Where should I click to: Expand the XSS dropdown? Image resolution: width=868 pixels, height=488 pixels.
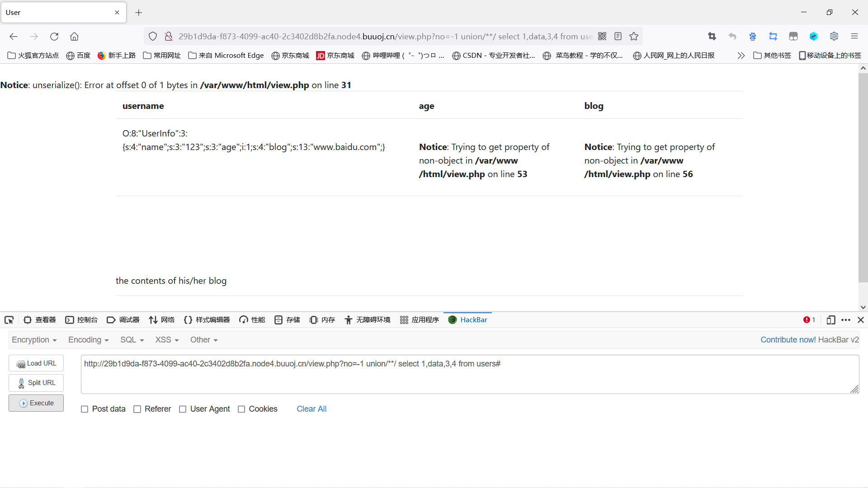tap(167, 340)
